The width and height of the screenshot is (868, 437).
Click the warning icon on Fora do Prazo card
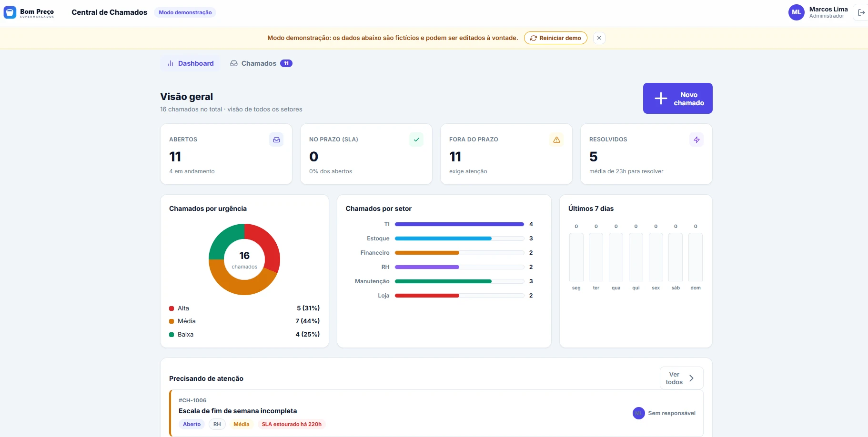coord(556,139)
